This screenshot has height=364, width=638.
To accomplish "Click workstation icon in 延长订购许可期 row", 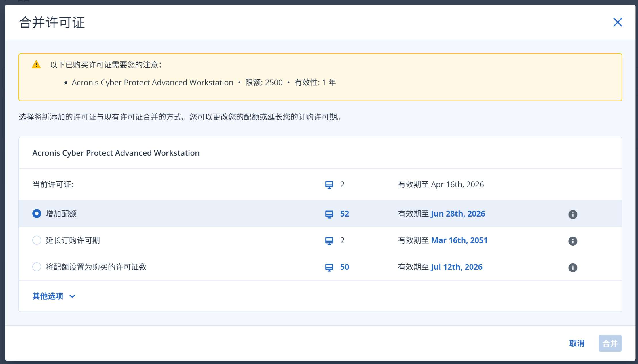I will pos(329,241).
